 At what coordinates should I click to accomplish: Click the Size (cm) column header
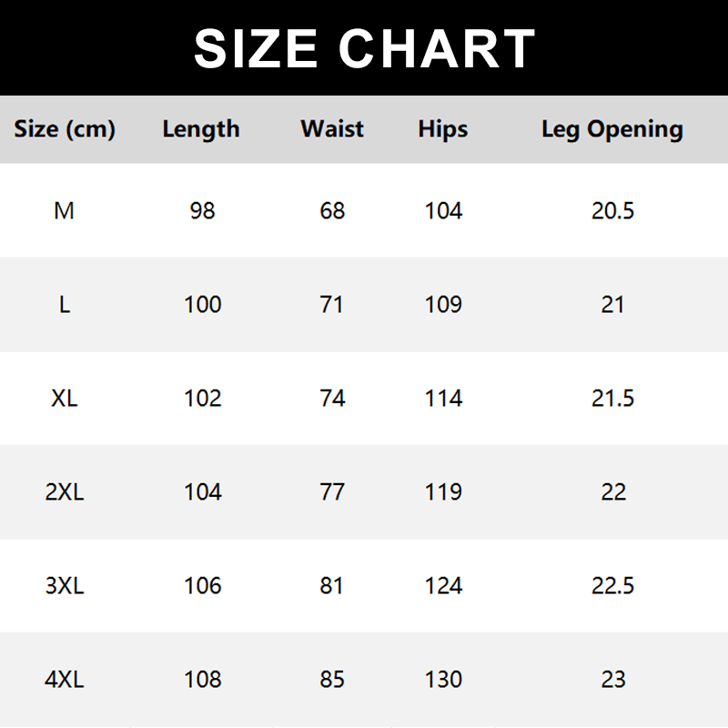point(65,129)
